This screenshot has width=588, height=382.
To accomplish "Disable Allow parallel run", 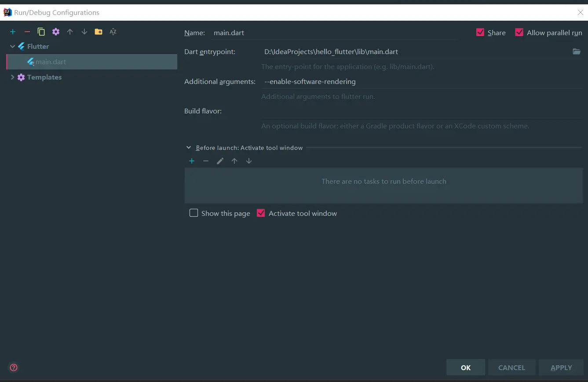I will (x=519, y=32).
